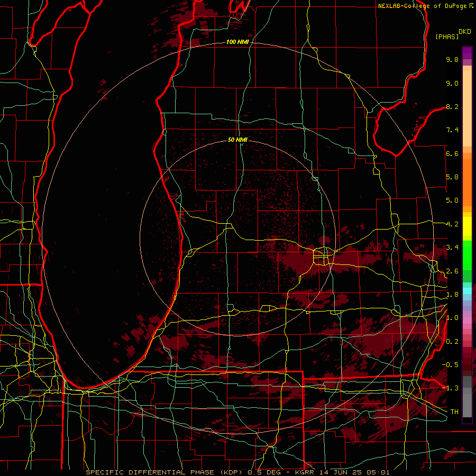
Task: Click the 8.2 scale value
Action: tap(452, 106)
